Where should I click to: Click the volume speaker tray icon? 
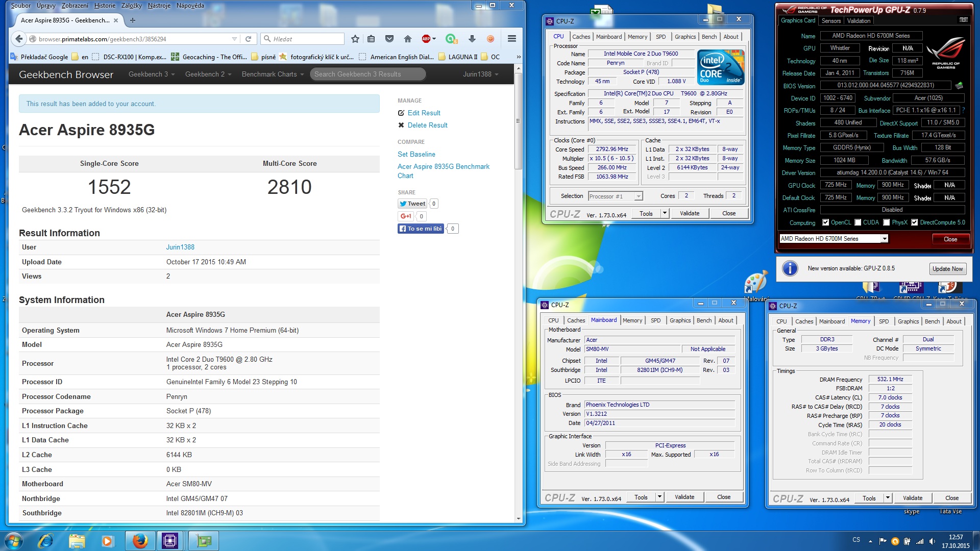coord(932,541)
